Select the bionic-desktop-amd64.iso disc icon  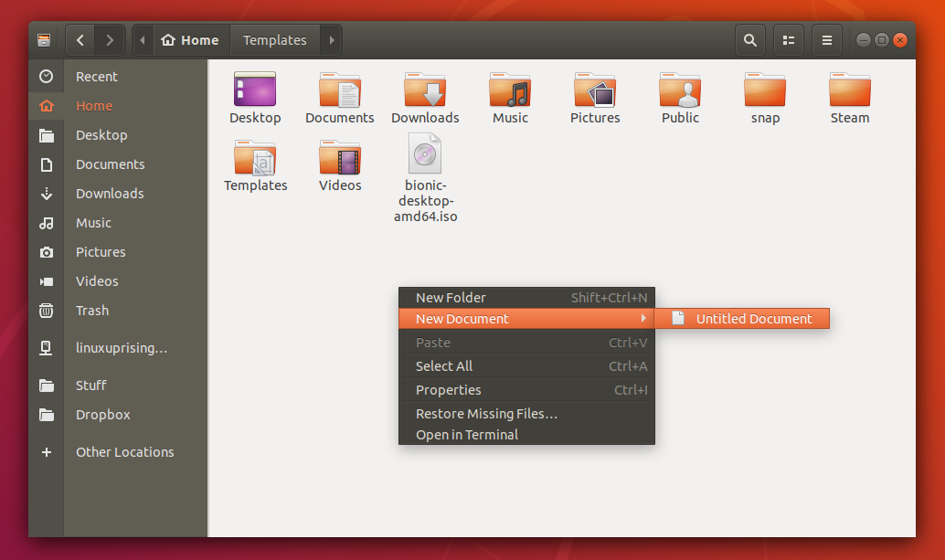pos(425,153)
